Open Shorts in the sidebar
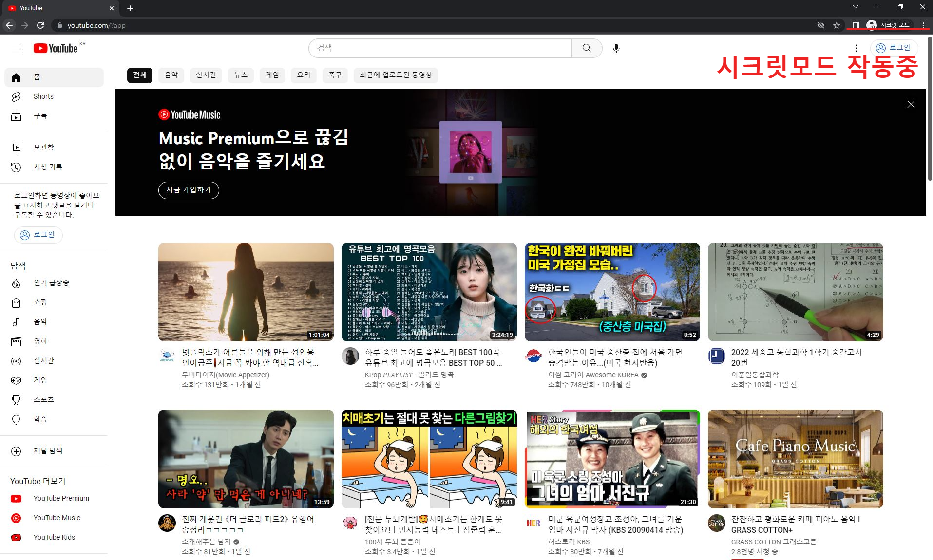 [x=54, y=96]
